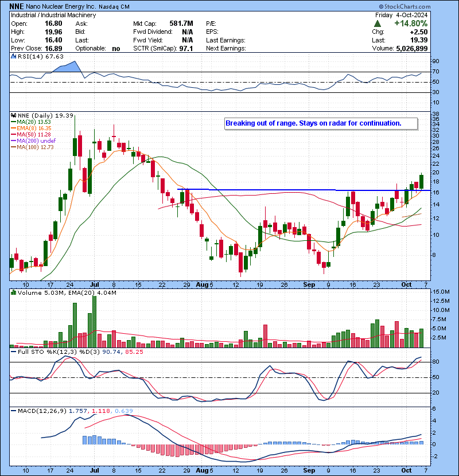The width and height of the screenshot is (459, 476).
Task: Click the Optionable value 'no'
Action: click(x=116, y=49)
